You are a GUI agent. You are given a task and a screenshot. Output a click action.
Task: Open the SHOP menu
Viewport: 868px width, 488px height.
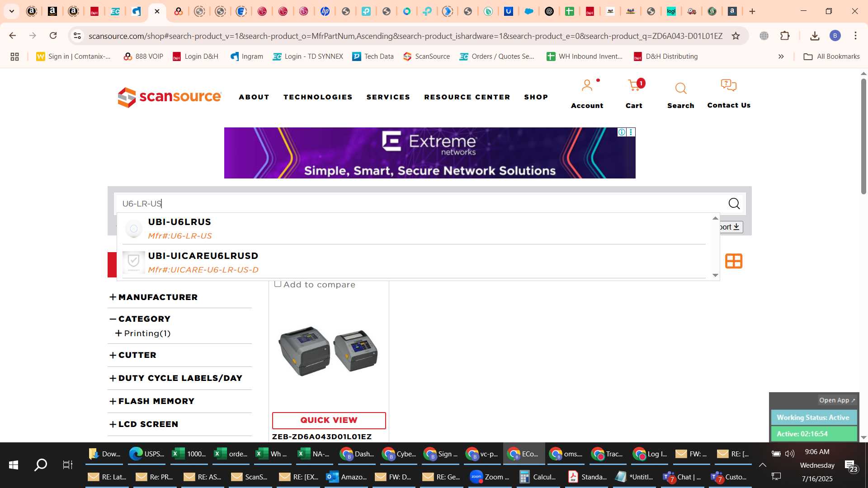click(x=536, y=97)
